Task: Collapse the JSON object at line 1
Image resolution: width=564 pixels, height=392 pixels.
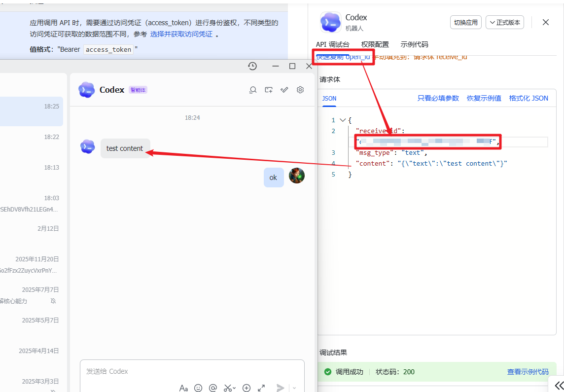Action: 343,120
